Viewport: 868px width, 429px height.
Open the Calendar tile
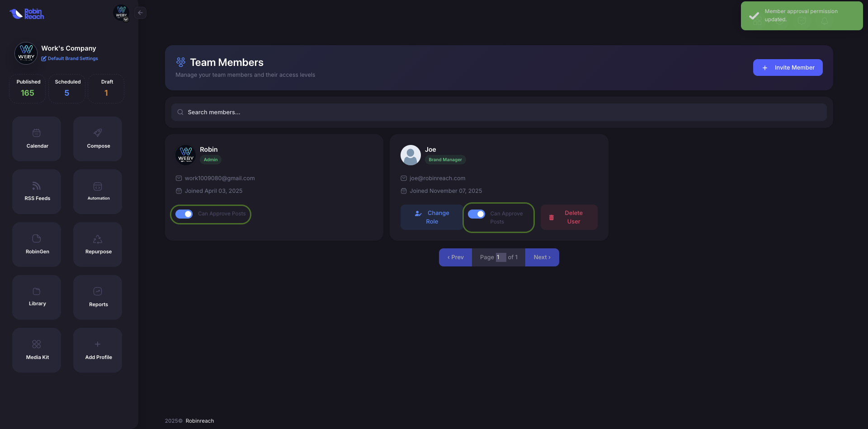click(x=37, y=139)
